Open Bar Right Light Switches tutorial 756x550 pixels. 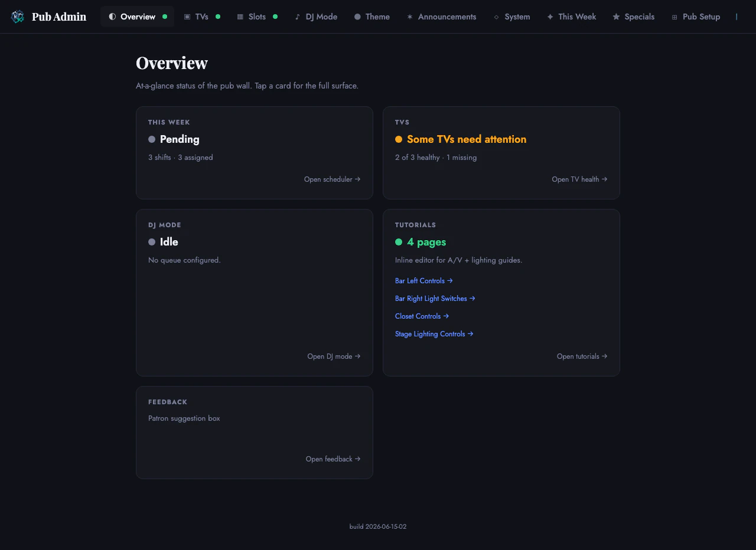(435, 299)
